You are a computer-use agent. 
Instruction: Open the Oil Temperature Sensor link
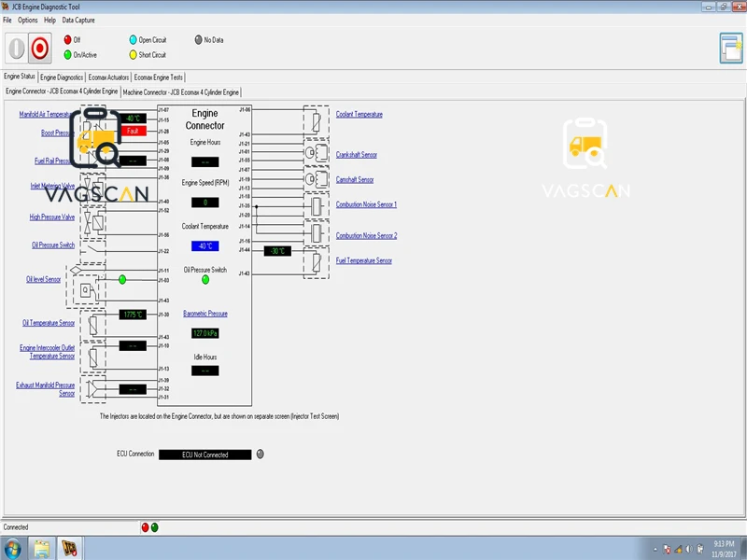point(49,323)
